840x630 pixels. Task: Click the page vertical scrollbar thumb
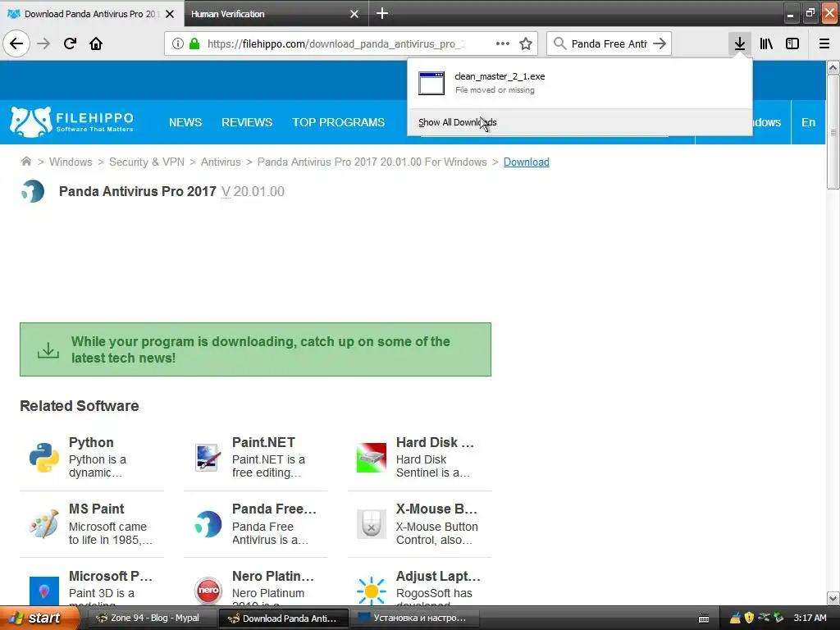(x=833, y=132)
